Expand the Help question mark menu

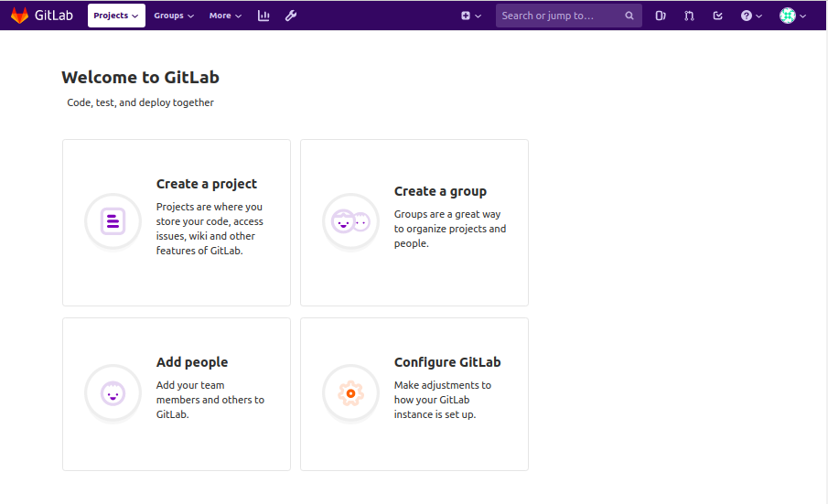751,16
